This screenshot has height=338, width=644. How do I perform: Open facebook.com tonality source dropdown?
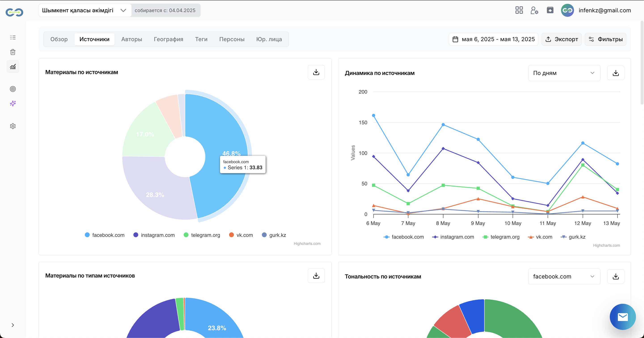point(564,276)
